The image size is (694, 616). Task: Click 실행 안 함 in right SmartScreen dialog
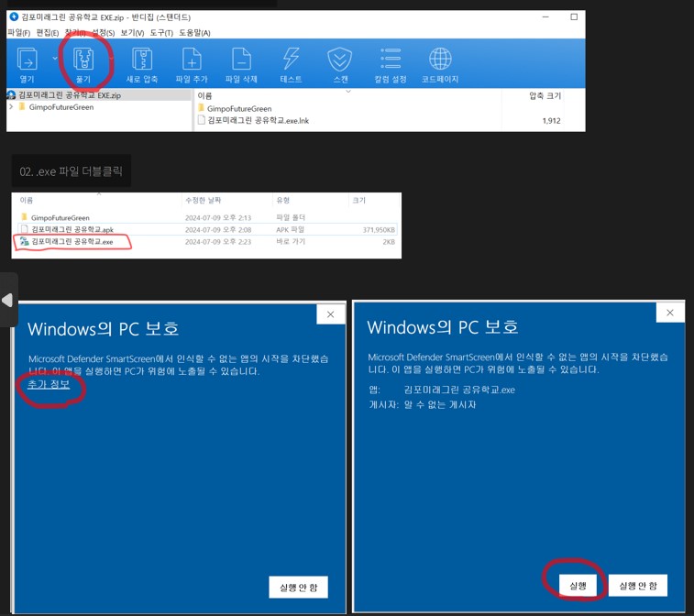638,586
